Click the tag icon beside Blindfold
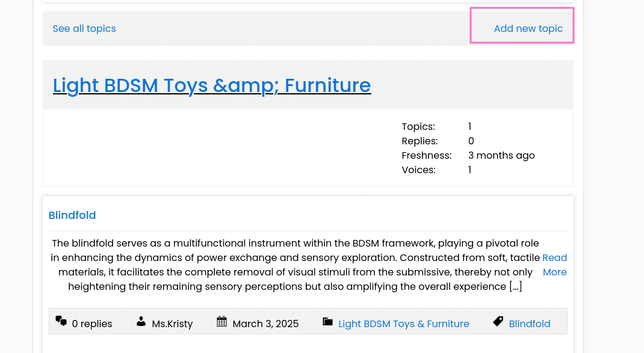The image size is (644, 353). [498, 321]
